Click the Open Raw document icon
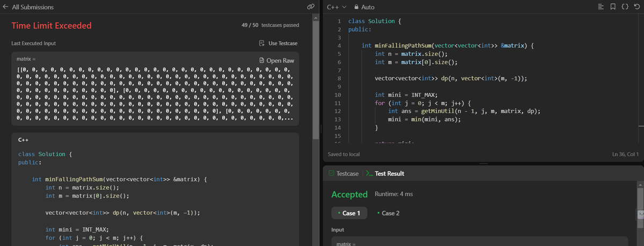 tap(262, 60)
